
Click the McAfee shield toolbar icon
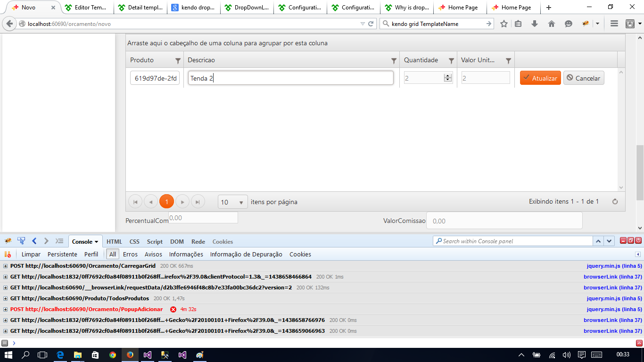[x=630, y=24]
